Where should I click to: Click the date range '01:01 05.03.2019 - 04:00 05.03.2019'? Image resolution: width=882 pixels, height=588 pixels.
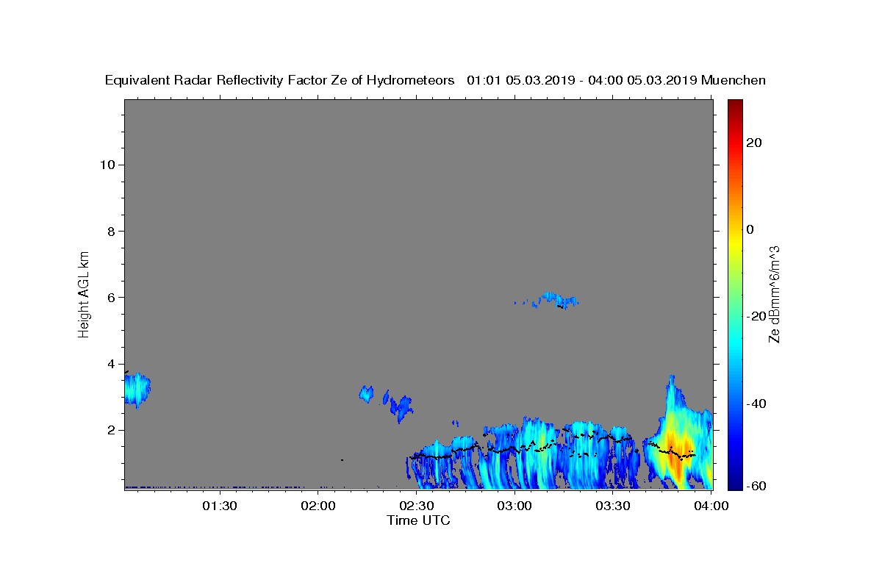click(582, 80)
